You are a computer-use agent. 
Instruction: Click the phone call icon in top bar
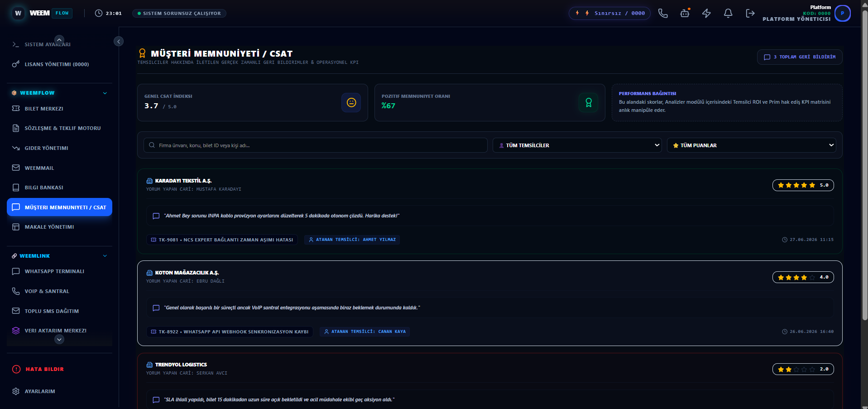(x=663, y=13)
